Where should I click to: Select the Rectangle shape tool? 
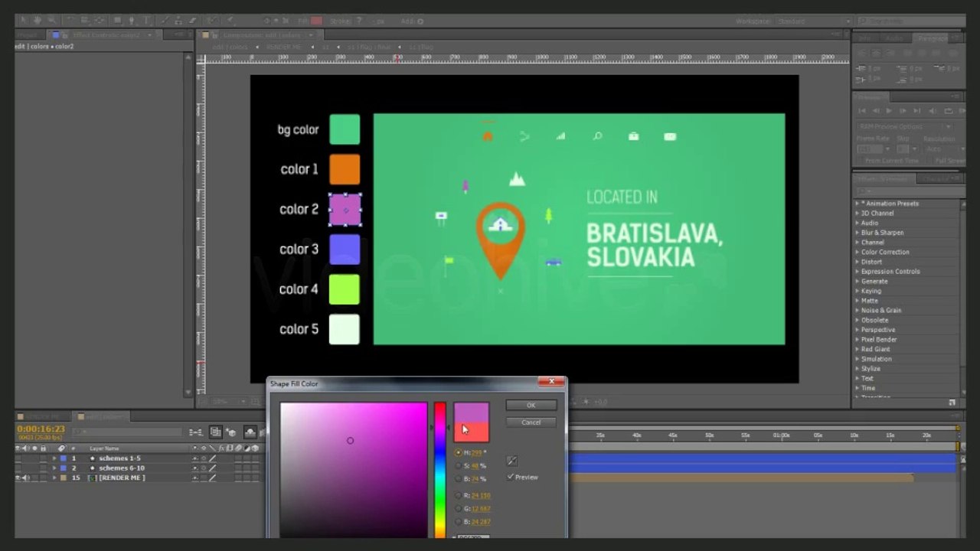[x=117, y=21]
